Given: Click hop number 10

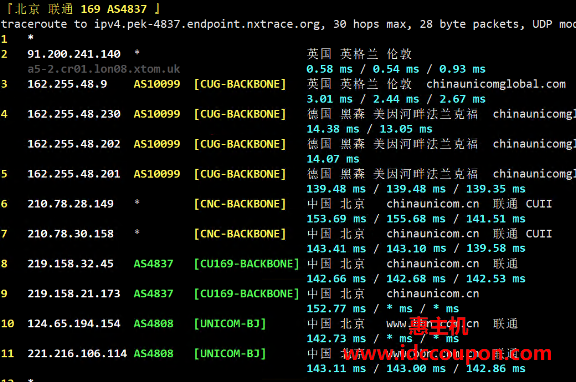Looking at the screenshot, I should [x=8, y=324].
